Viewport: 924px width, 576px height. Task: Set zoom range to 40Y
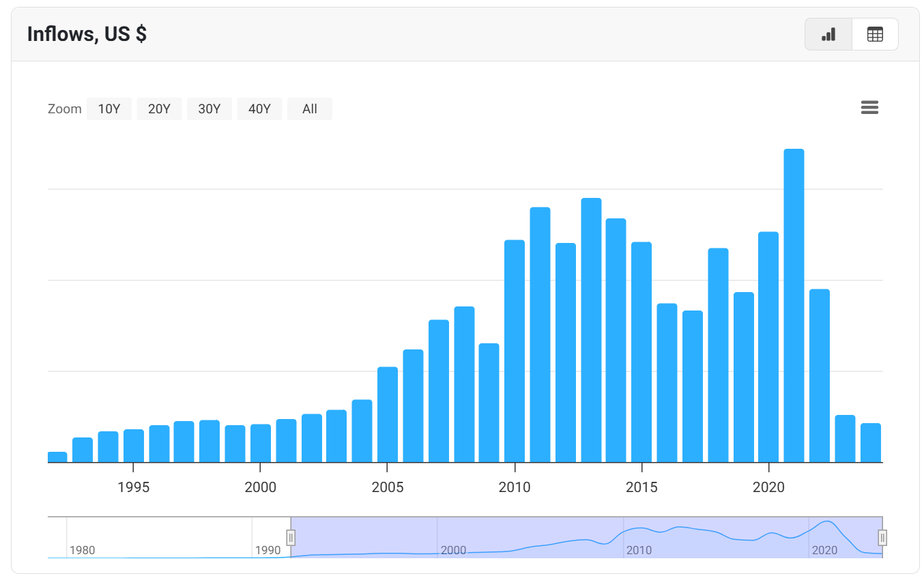point(259,109)
